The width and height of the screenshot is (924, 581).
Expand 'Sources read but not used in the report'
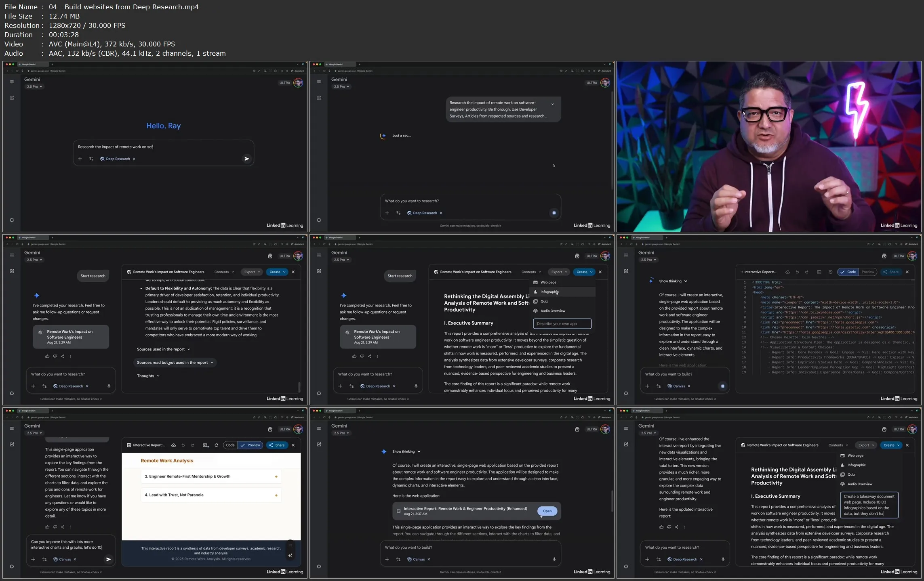click(175, 363)
